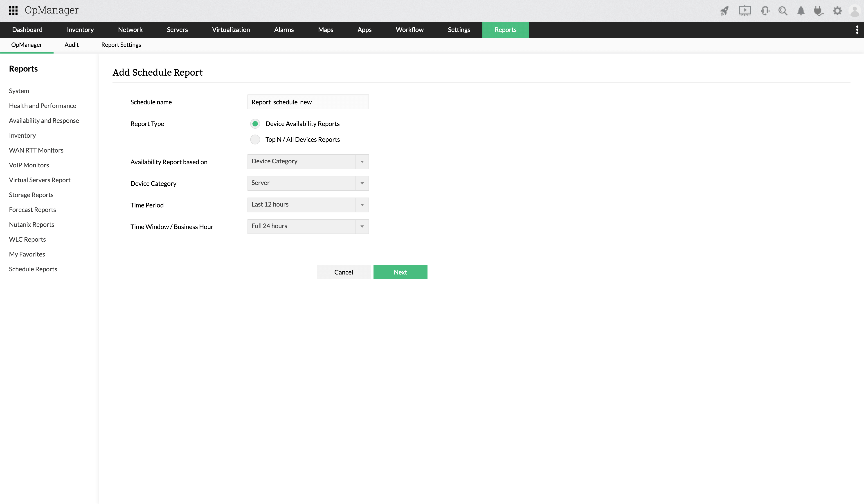Switch to the Audit tab
This screenshot has width=864, height=504.
coord(71,45)
